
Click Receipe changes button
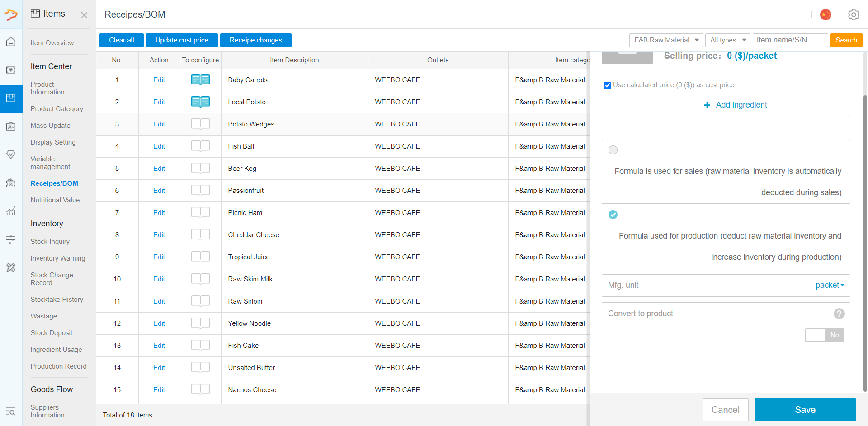pos(256,40)
